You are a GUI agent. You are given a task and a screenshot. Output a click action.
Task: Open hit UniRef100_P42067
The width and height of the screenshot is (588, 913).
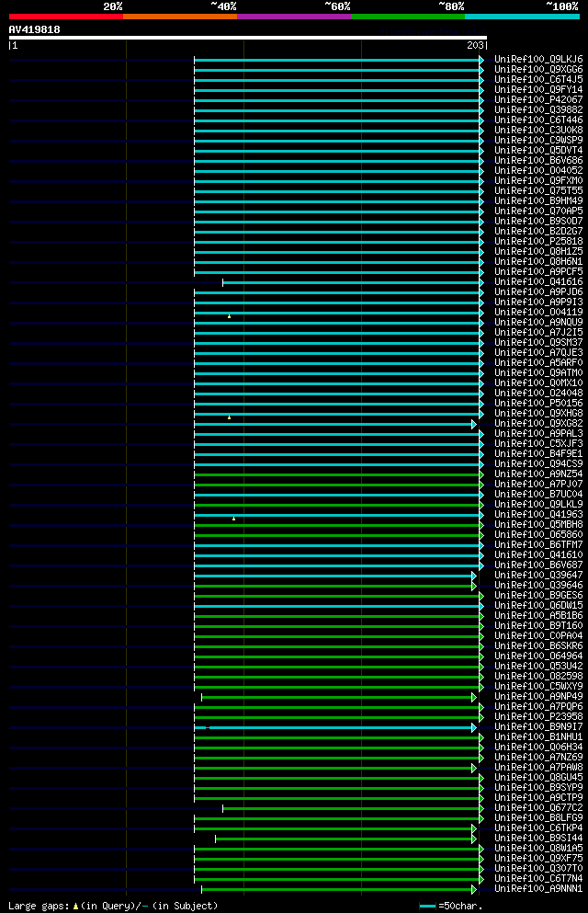coord(538,99)
